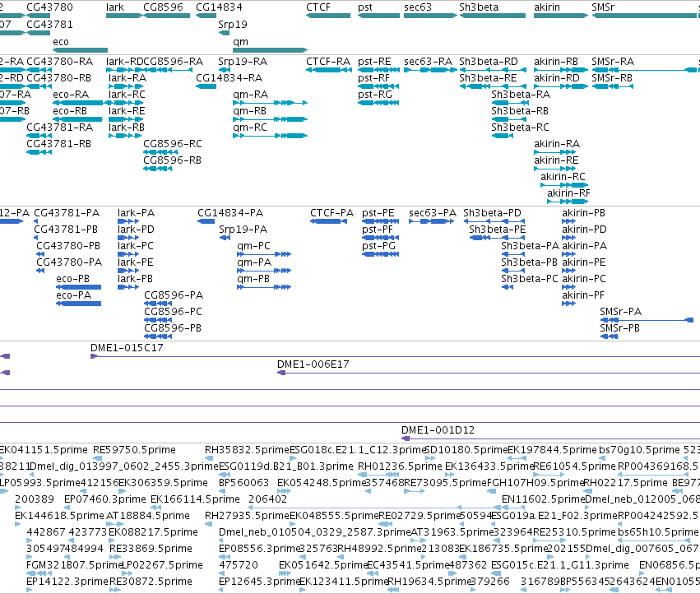Select the sec63 gene label
Image resolution: width=700 pixels, height=594 pixels.
point(418,7)
